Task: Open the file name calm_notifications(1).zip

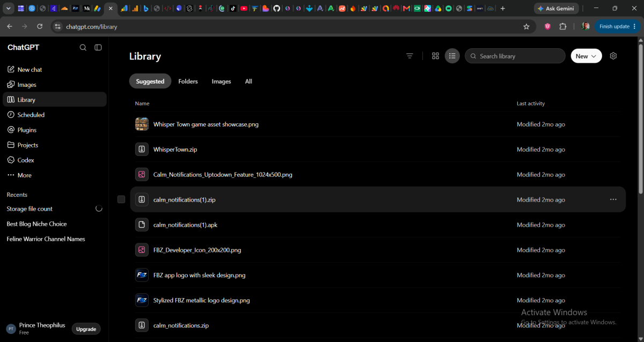Action: click(184, 199)
